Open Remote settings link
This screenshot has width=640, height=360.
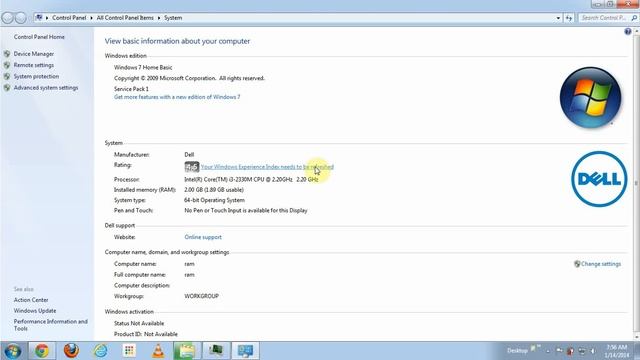pyautogui.click(x=34, y=65)
